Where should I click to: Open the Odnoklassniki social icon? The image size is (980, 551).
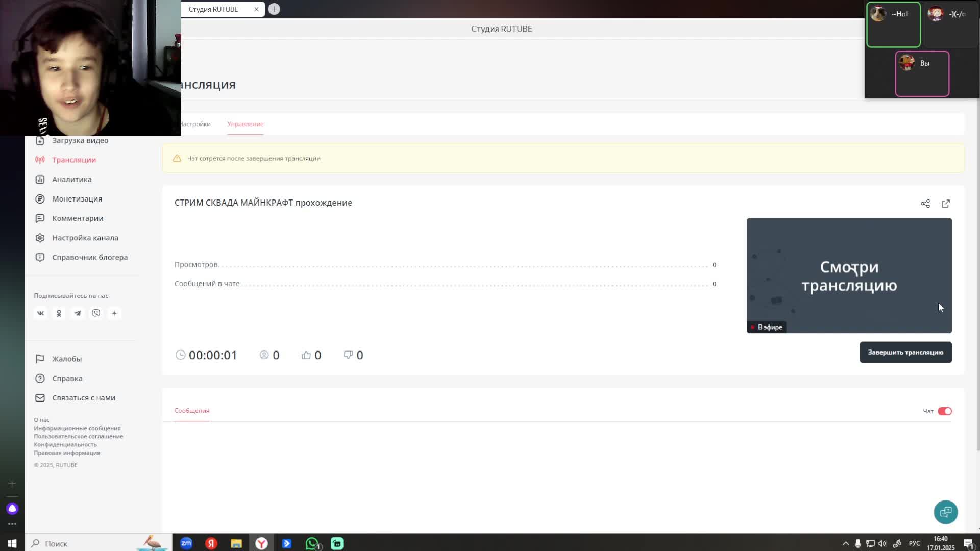pyautogui.click(x=59, y=313)
